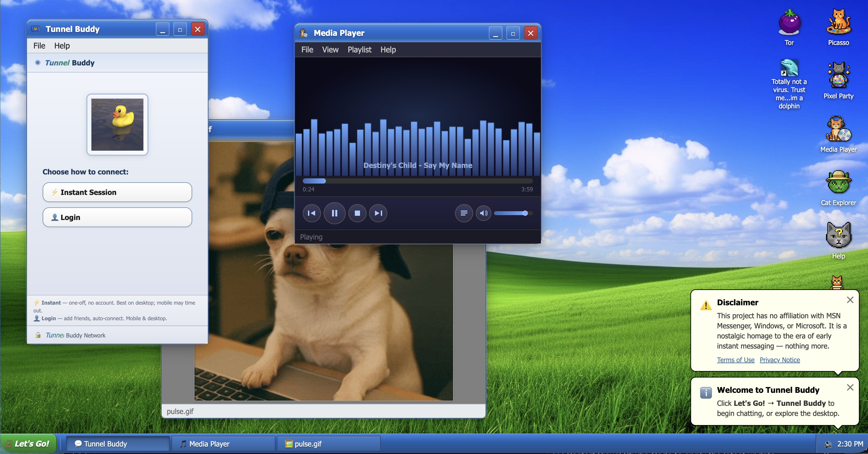Viewport: 868px width, 454px height.
Task: Click the yellow warning icon in the Disclaimer balloon
Action: tap(706, 305)
